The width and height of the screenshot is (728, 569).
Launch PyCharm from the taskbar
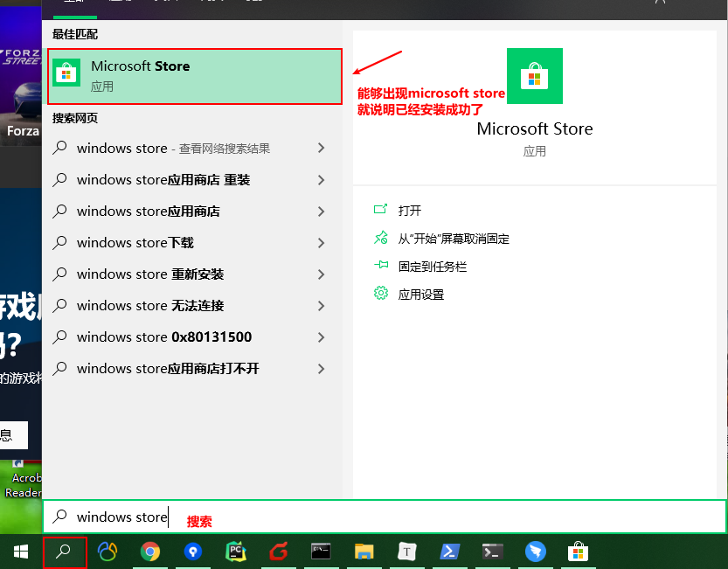click(x=236, y=552)
